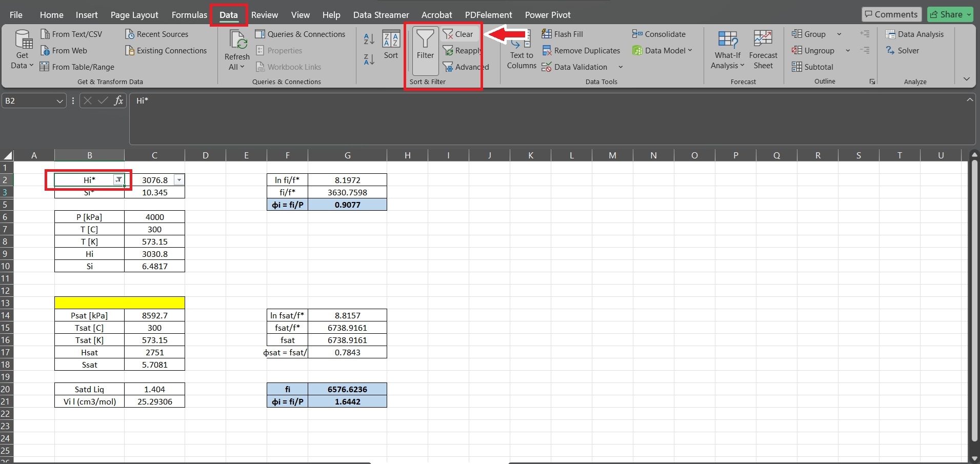Screen dimensions: 980x464
Task: Select cell with value 0.9077
Action: [348, 205]
